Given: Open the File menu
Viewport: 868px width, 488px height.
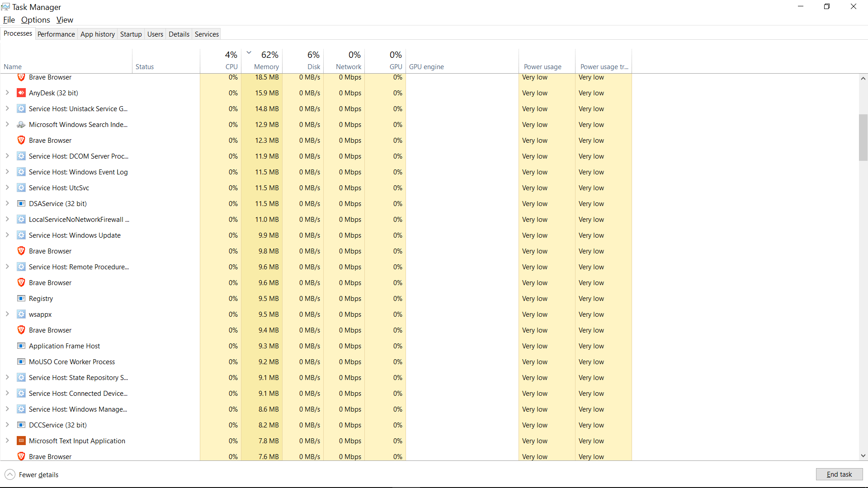Looking at the screenshot, I should tap(9, 20).
